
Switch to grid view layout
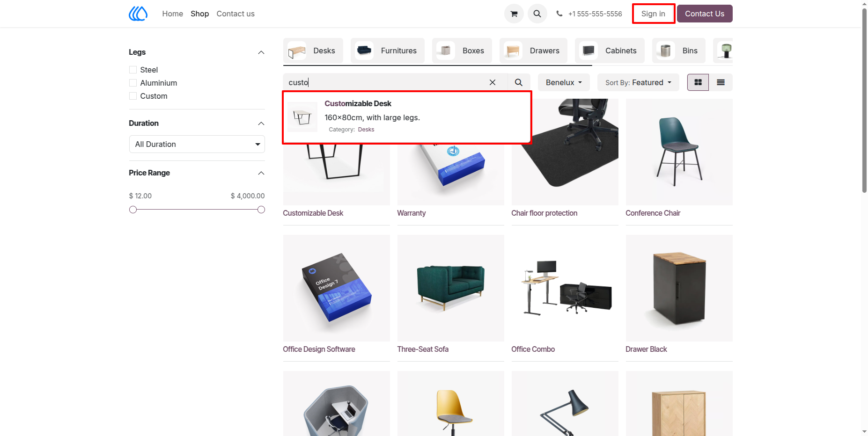(x=698, y=82)
